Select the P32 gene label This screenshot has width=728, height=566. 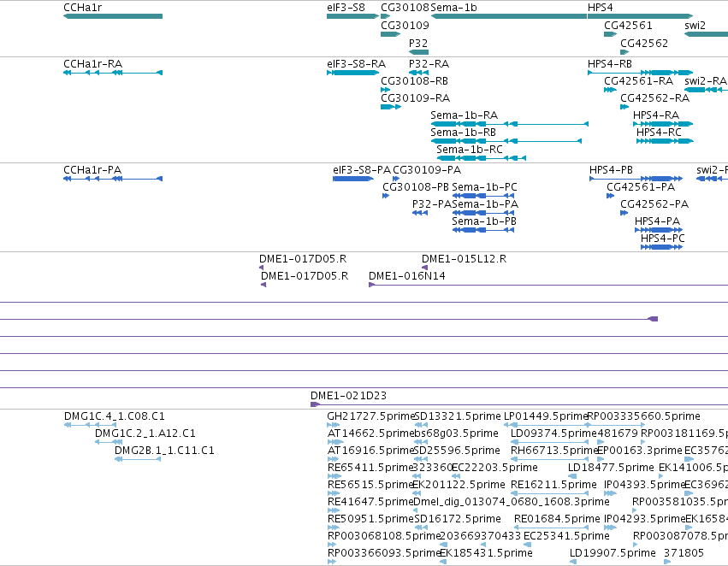pos(418,43)
